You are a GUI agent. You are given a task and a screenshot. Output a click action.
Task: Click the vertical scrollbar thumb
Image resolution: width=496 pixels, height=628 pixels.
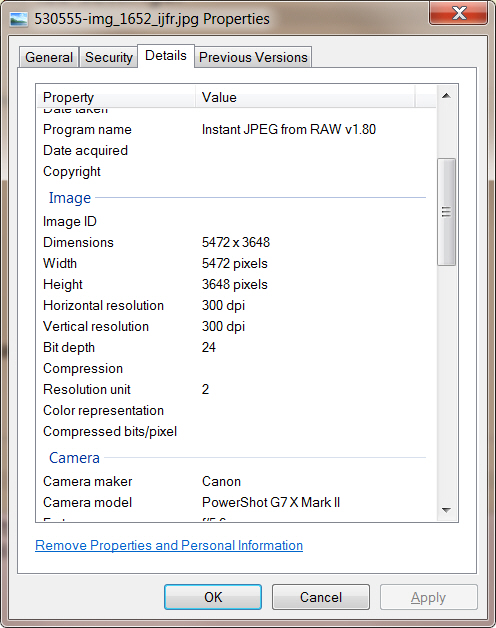click(x=446, y=212)
